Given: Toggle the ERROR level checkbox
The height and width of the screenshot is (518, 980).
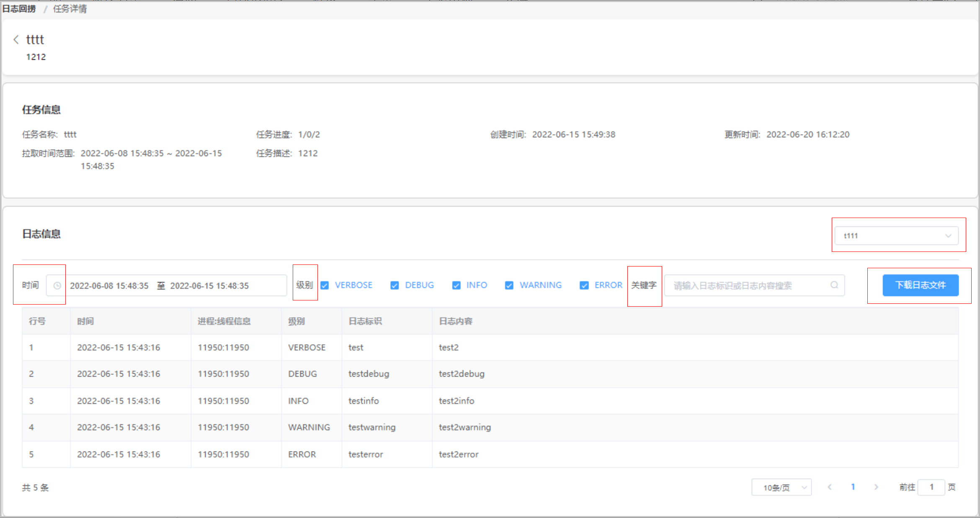Looking at the screenshot, I should [x=584, y=285].
